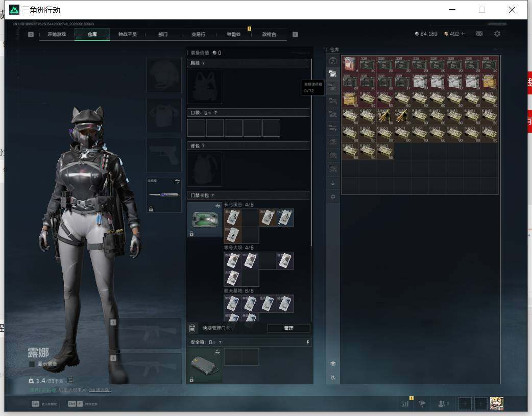This screenshot has width=532, height=416.
Task: Open the mail inbox envelope icon
Action: [x=479, y=34]
